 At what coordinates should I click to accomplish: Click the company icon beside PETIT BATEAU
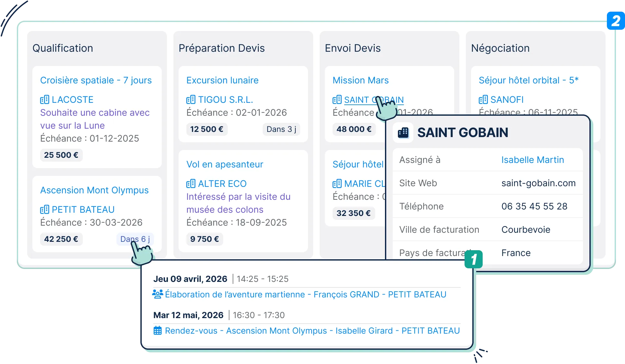(45, 209)
